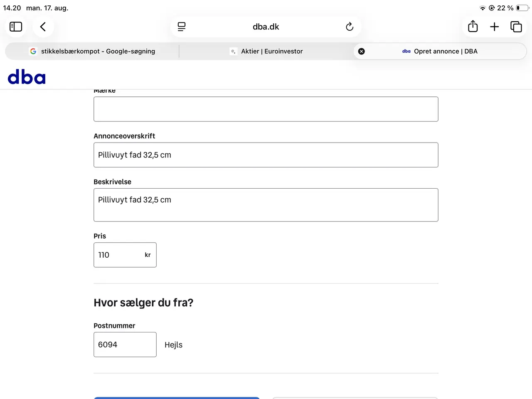The width and height of the screenshot is (532, 399).
Task: Focus the Mærke input field
Action: click(266, 109)
